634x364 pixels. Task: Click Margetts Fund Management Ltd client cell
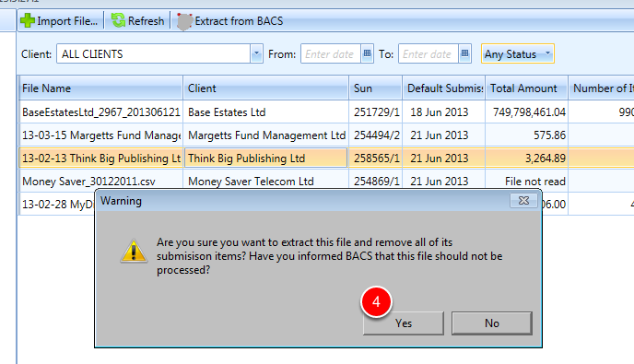point(266,135)
